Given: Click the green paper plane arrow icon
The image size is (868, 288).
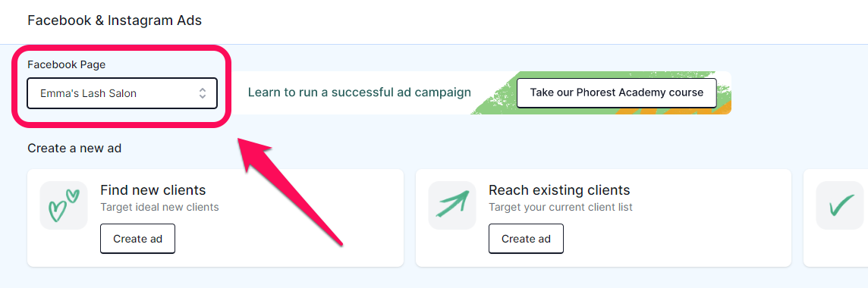Looking at the screenshot, I should coord(452,205).
